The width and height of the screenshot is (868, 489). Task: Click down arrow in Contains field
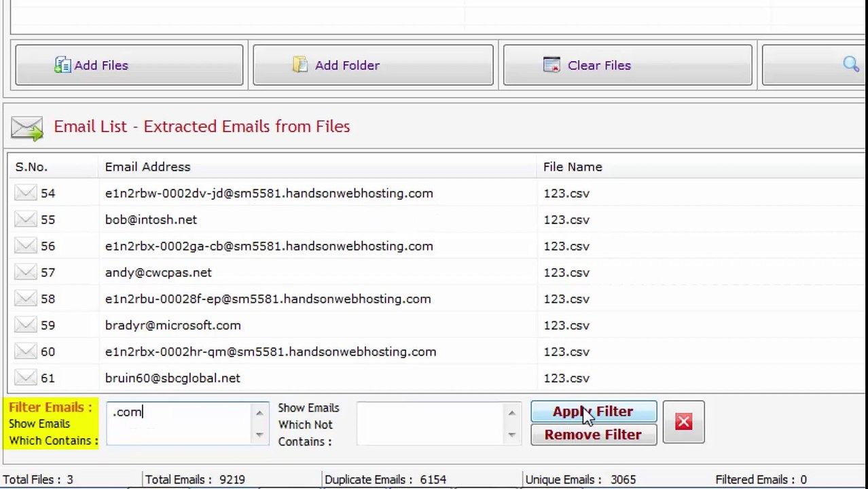259,435
